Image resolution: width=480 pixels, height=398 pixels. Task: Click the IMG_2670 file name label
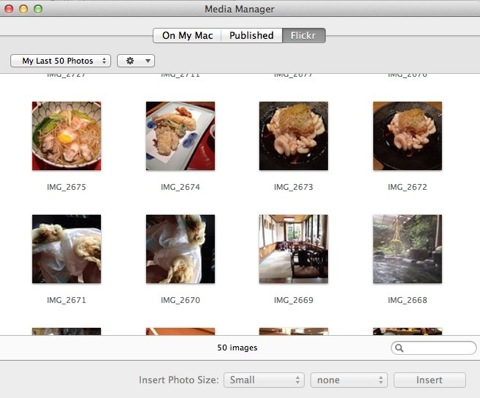(180, 300)
